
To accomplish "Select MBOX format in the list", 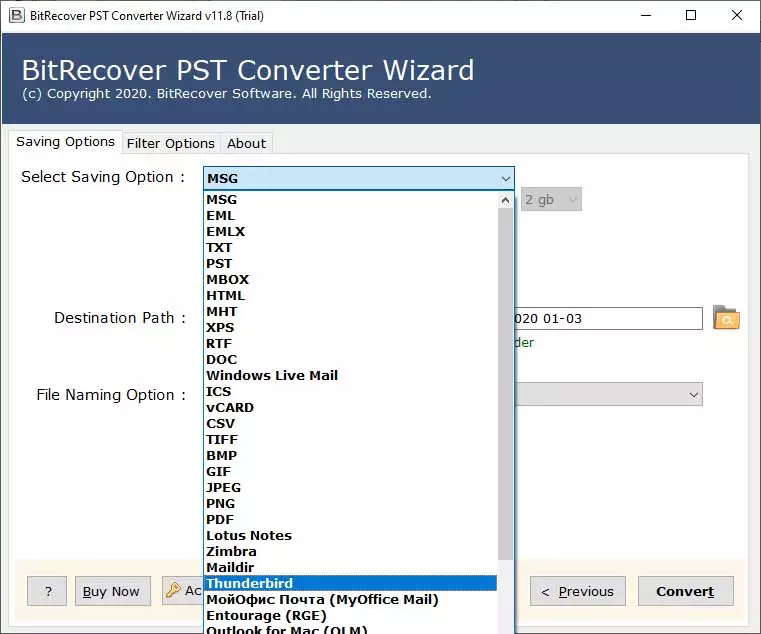I will point(350,280).
